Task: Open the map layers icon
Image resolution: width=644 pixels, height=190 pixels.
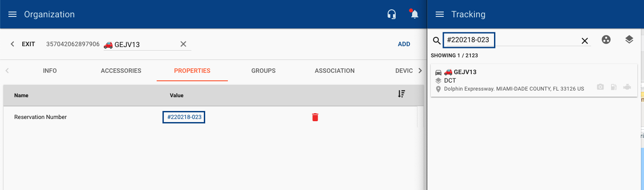Action: [x=629, y=40]
